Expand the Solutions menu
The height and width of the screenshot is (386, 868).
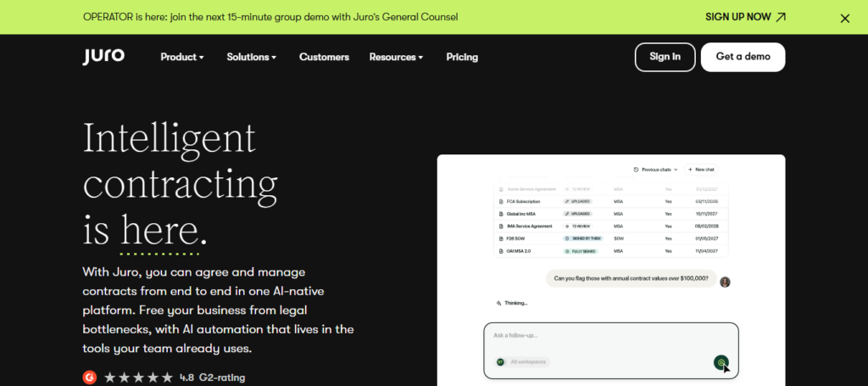(x=251, y=57)
